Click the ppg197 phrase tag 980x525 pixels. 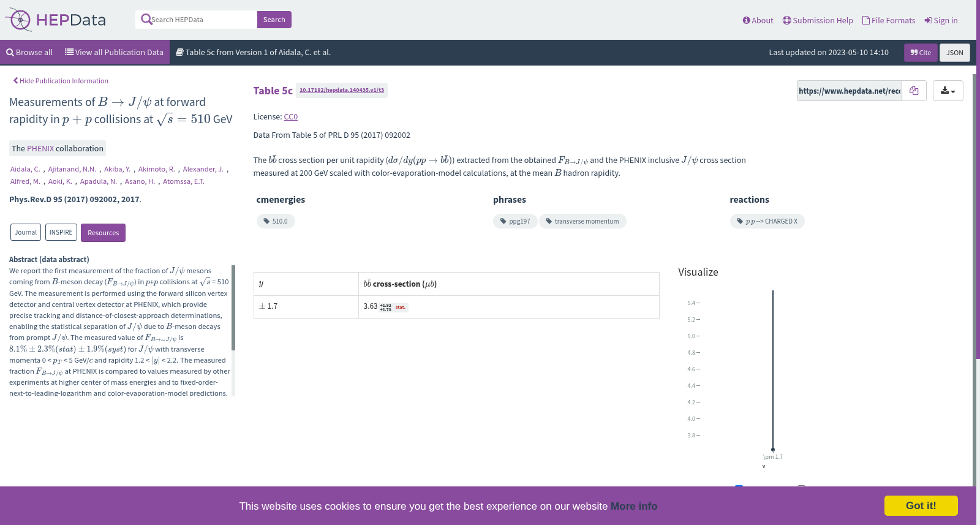click(515, 221)
